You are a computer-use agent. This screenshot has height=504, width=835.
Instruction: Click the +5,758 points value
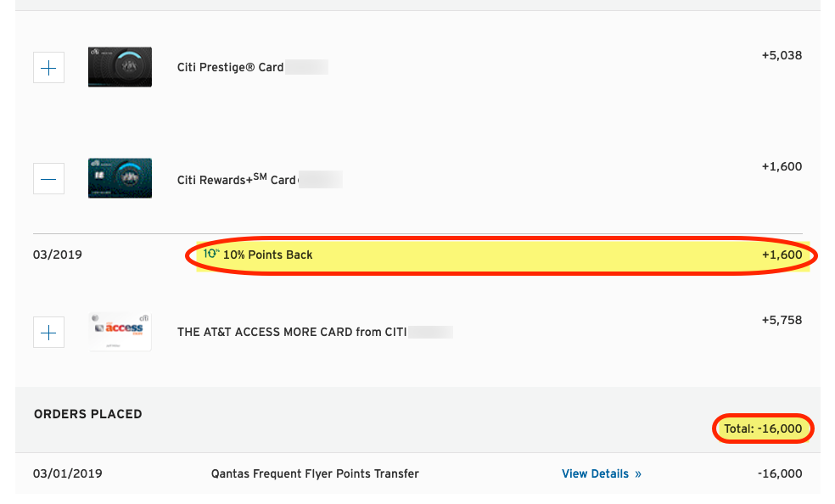tap(782, 321)
